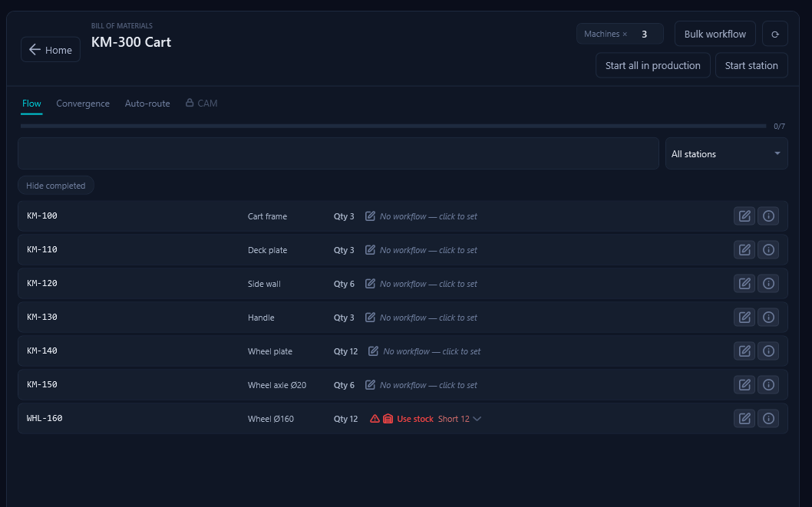Focus the search input field

tap(338, 153)
